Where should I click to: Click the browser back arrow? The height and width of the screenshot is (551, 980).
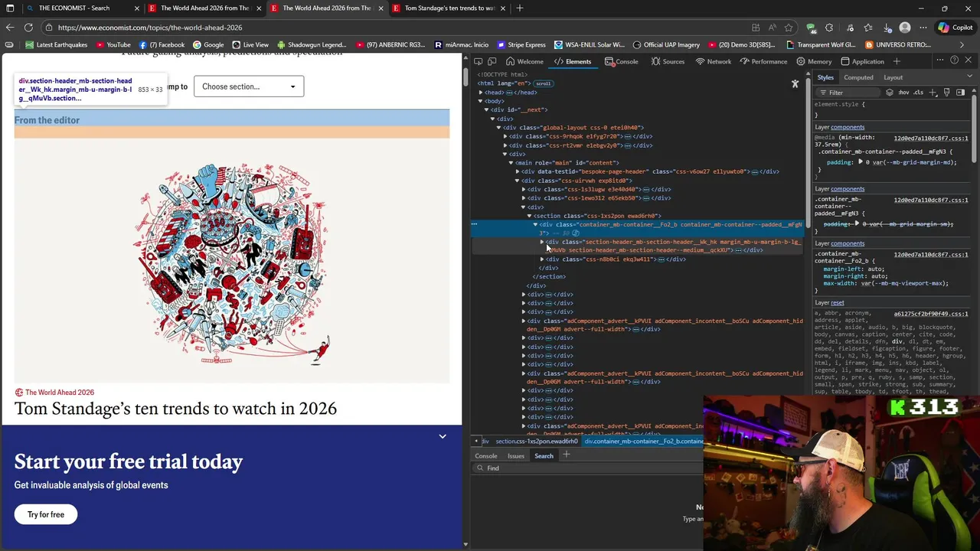[10, 28]
